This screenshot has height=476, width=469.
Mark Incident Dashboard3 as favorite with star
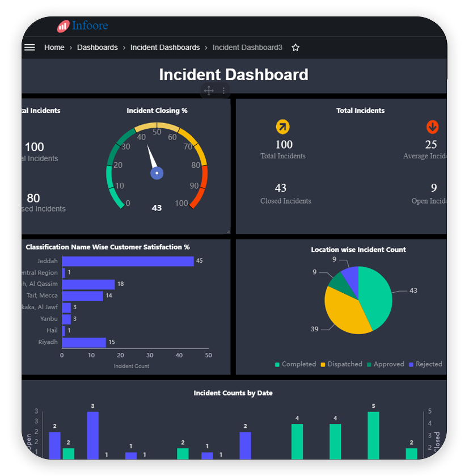tap(295, 48)
